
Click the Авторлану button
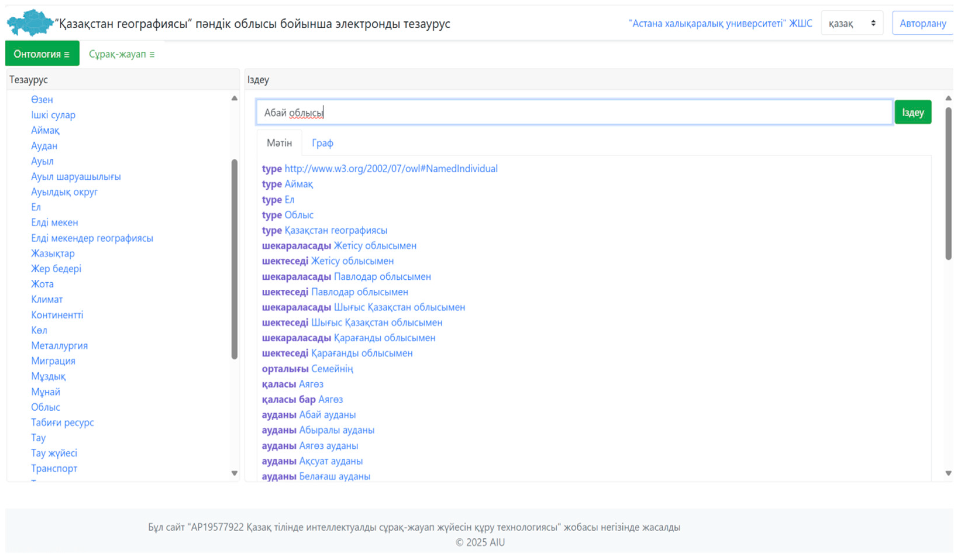point(922,23)
